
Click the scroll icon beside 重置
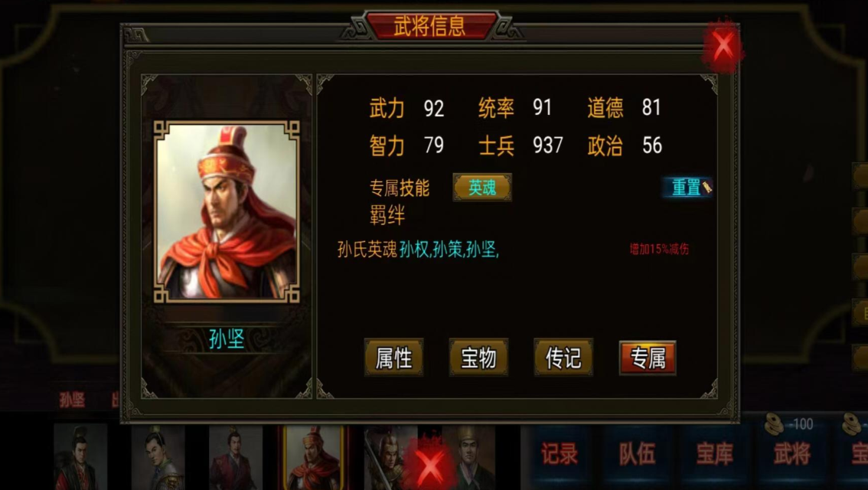(x=707, y=187)
